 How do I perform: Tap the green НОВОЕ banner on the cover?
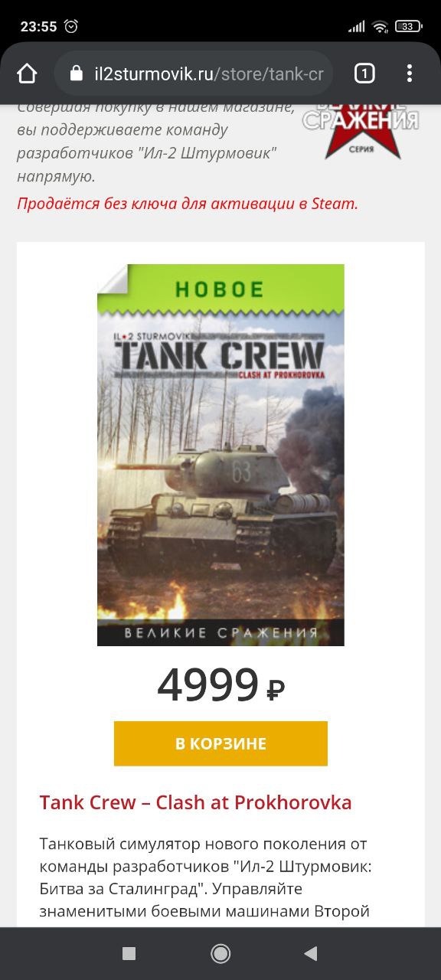pos(220,289)
